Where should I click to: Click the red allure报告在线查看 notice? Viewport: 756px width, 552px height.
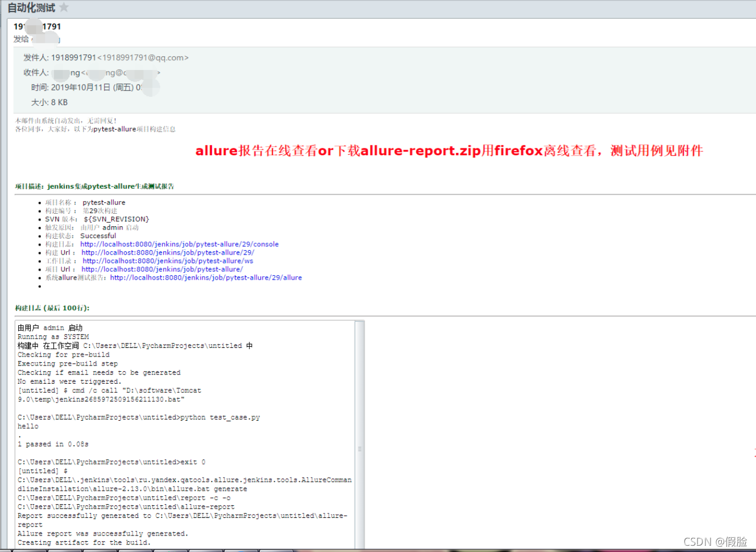pos(449,151)
